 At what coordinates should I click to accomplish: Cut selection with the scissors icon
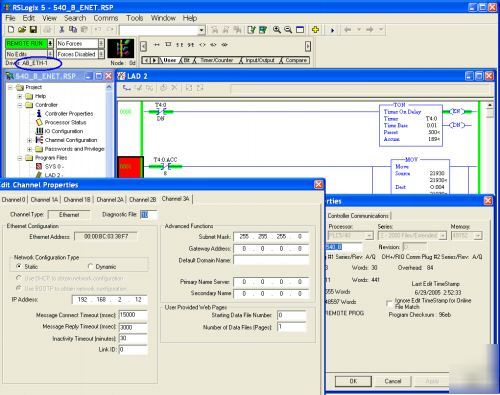(62, 30)
